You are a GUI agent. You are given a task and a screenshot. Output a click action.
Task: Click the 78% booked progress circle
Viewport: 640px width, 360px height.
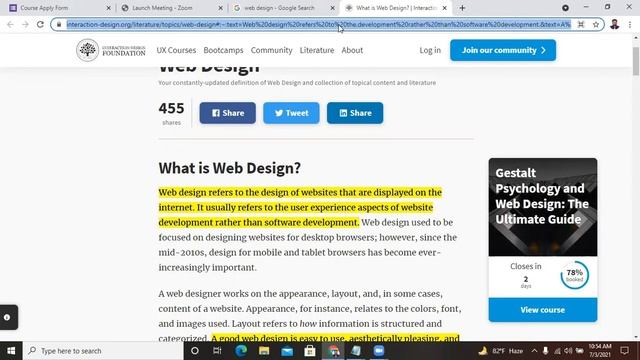575,275
